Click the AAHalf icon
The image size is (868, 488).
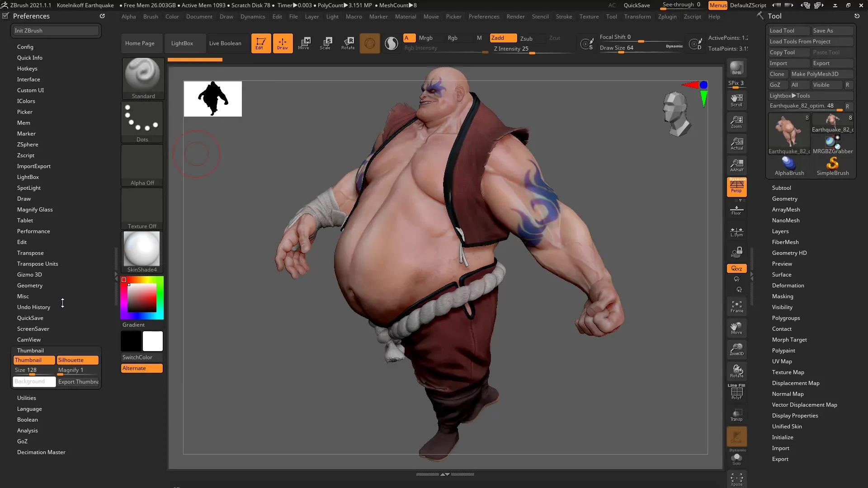(736, 165)
